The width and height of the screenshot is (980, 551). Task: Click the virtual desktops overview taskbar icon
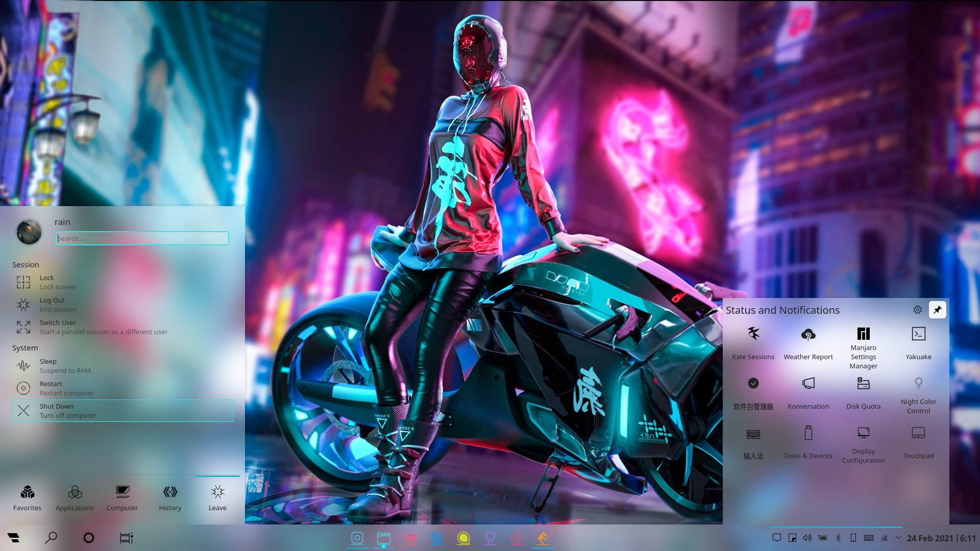(x=126, y=538)
